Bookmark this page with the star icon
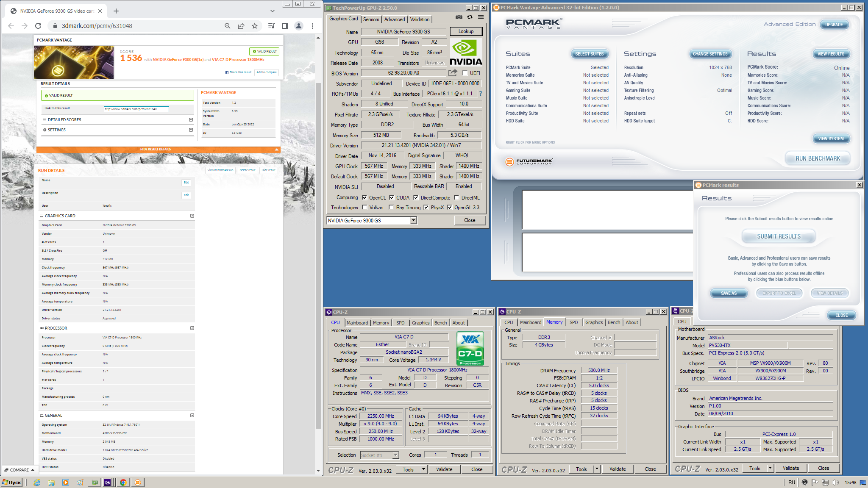The width and height of the screenshot is (868, 488). 255,26
